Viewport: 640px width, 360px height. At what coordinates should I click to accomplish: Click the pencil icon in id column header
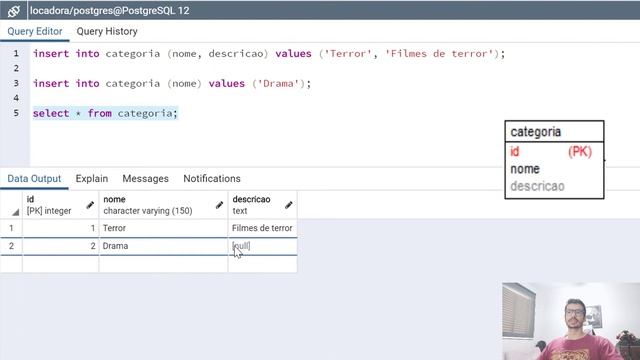click(x=90, y=205)
